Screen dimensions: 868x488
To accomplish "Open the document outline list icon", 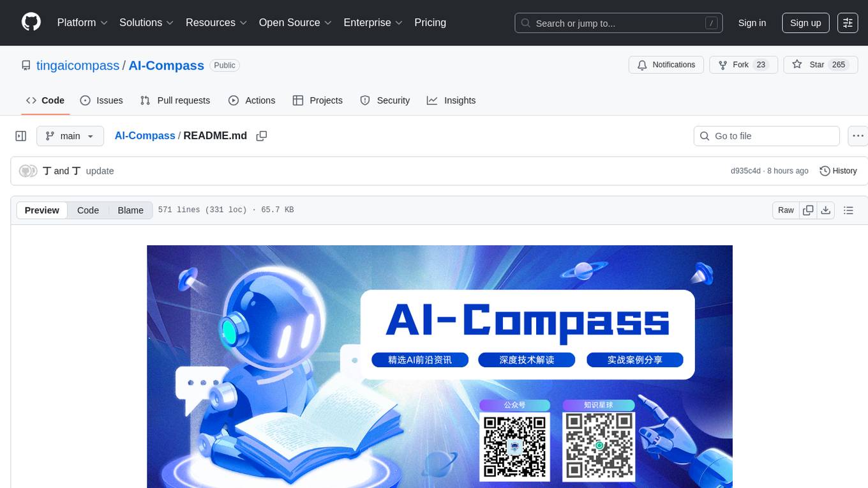I will [848, 210].
